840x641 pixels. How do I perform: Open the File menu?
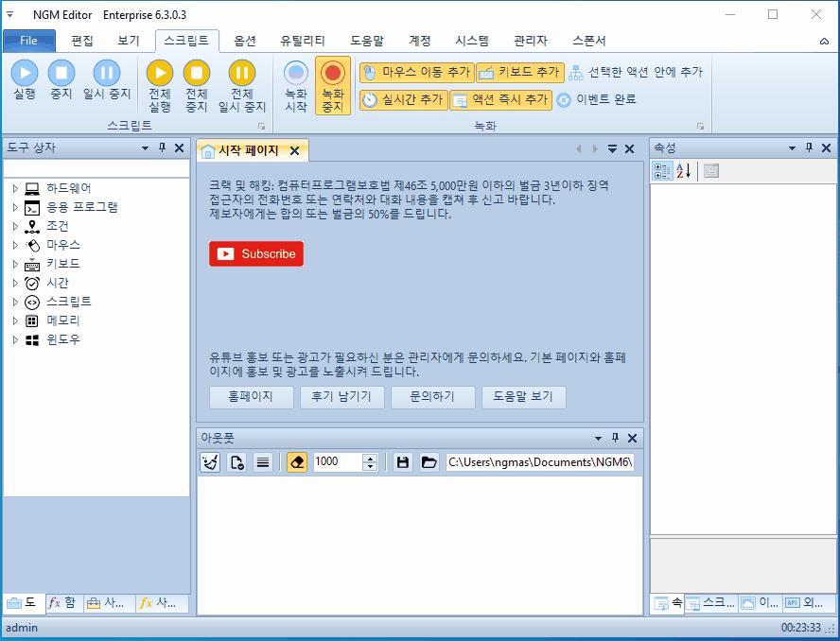29,41
